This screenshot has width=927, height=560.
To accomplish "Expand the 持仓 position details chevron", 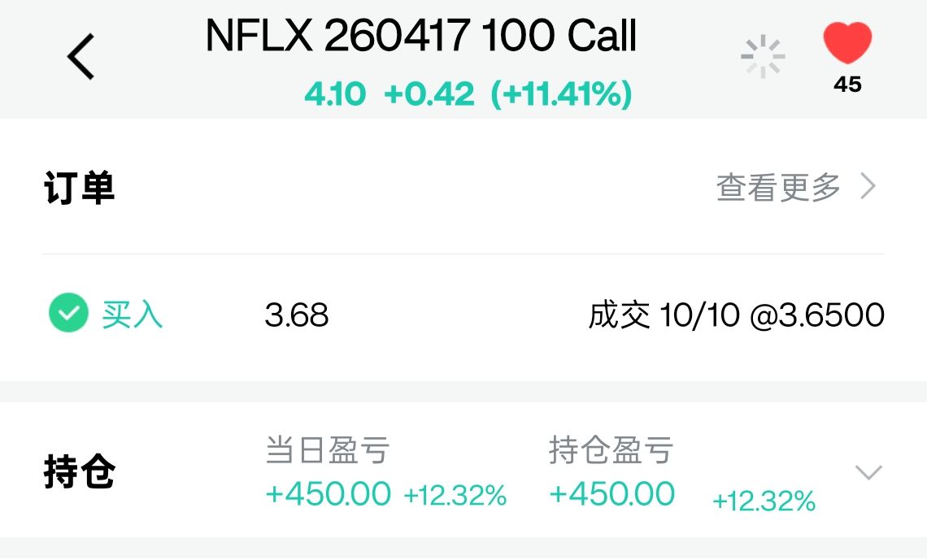I will [868, 472].
